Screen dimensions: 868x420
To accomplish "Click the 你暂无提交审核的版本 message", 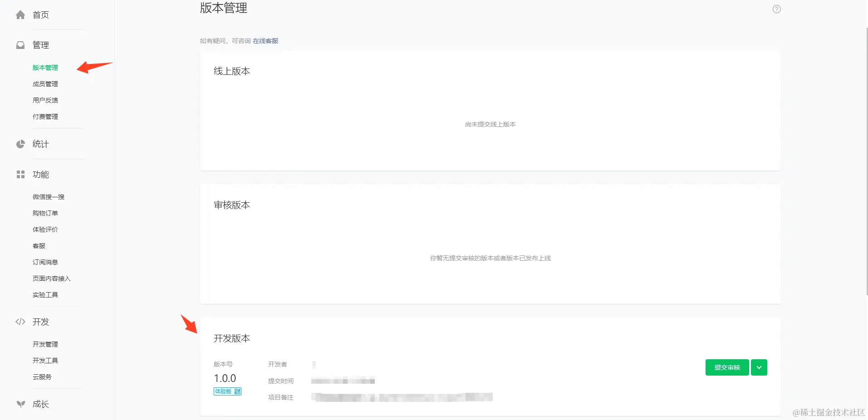I will (490, 258).
